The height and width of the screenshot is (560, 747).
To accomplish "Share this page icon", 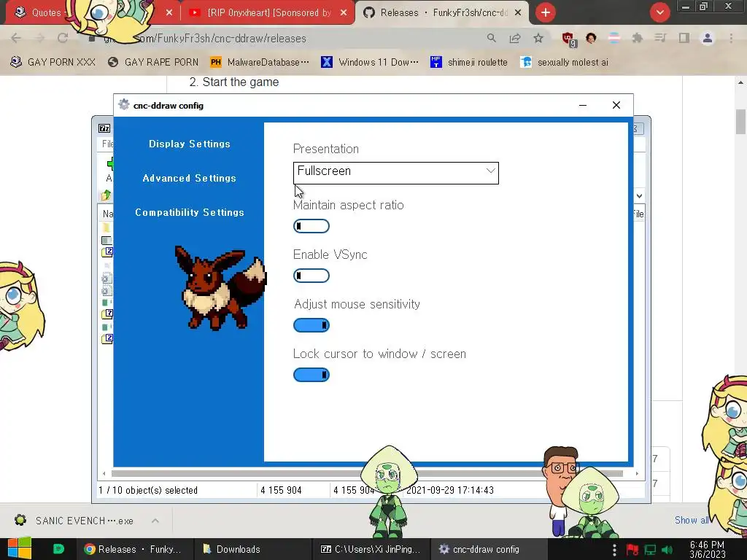I will click(x=515, y=38).
